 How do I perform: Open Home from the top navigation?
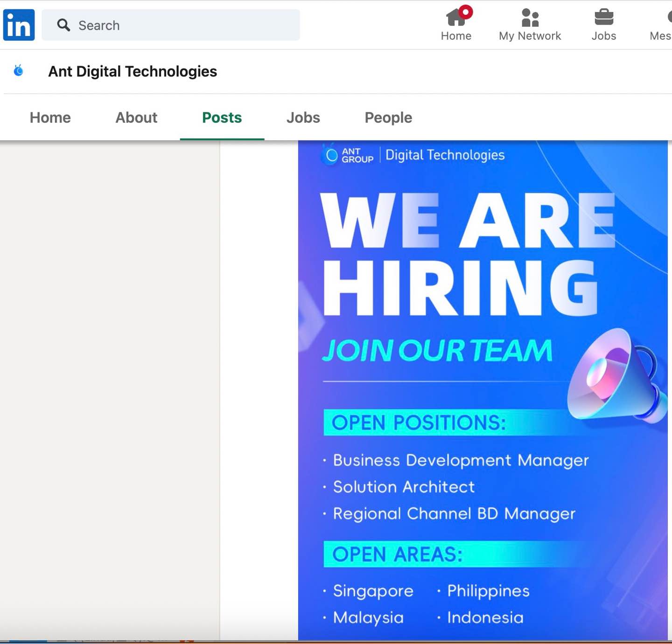tap(456, 25)
